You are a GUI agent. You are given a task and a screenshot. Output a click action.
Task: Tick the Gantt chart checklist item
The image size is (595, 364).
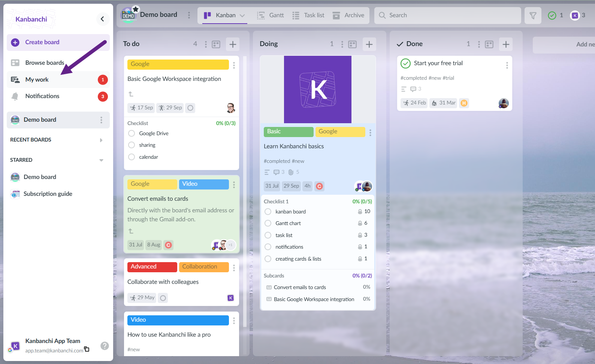pos(268,223)
